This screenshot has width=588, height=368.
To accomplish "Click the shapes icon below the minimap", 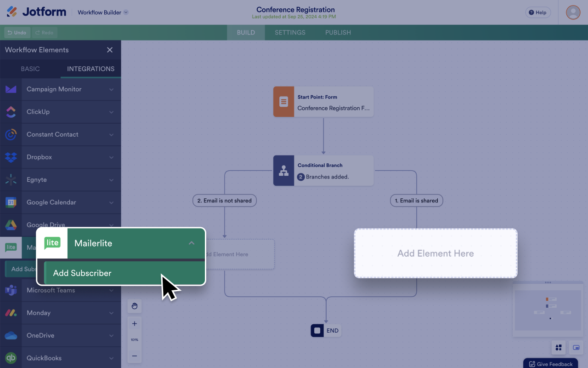I will point(559,348).
